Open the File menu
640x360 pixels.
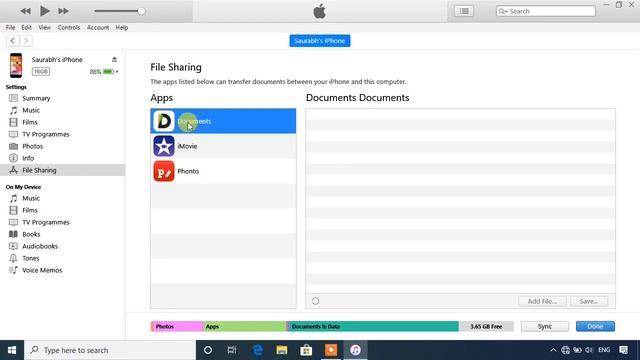pos(10,27)
